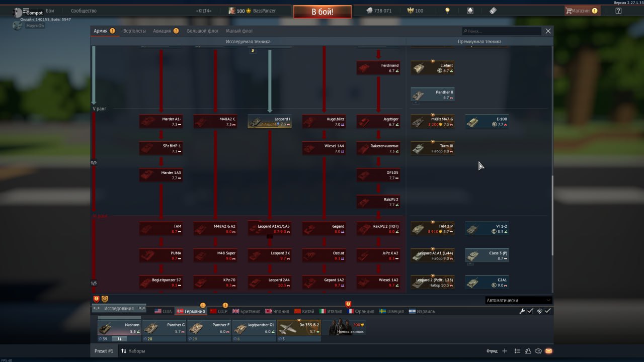Image resolution: width=644 pixels, height=362 pixels.
Task: Click the В бой! battle button
Action: (x=323, y=12)
